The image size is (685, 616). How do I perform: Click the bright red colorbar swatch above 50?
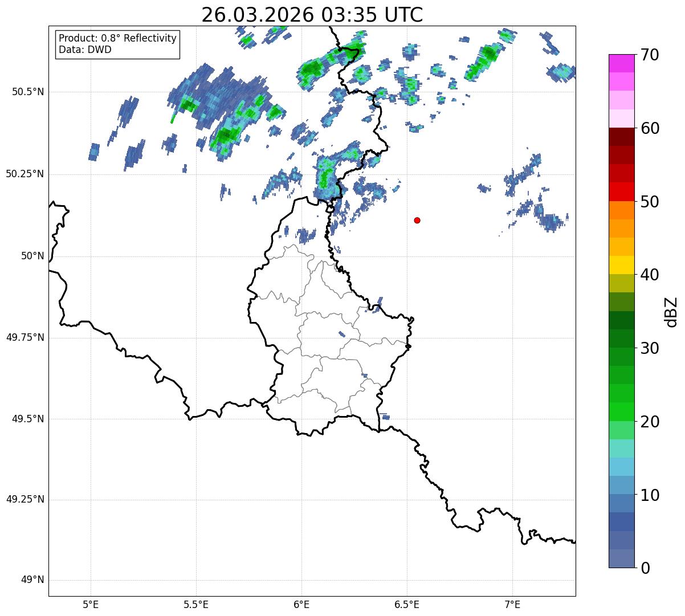tap(621, 192)
